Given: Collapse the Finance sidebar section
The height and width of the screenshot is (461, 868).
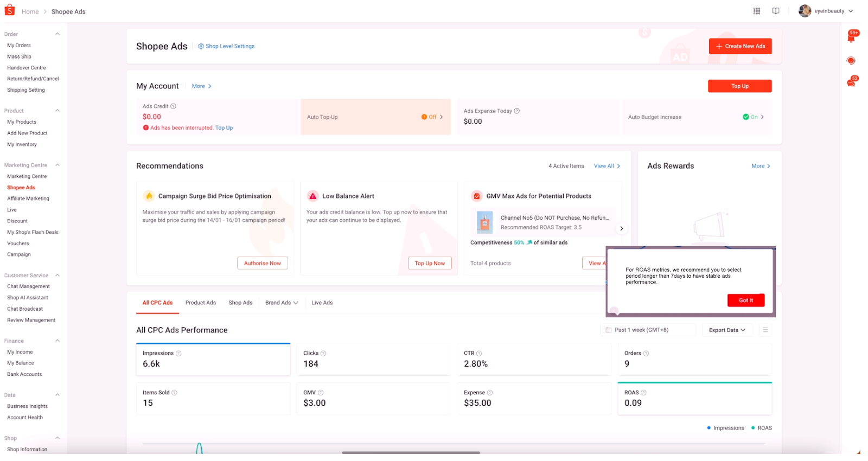Looking at the screenshot, I should click(x=58, y=341).
